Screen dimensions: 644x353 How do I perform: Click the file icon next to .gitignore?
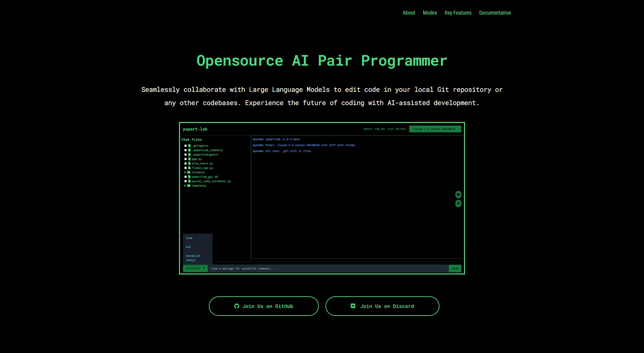click(190, 146)
